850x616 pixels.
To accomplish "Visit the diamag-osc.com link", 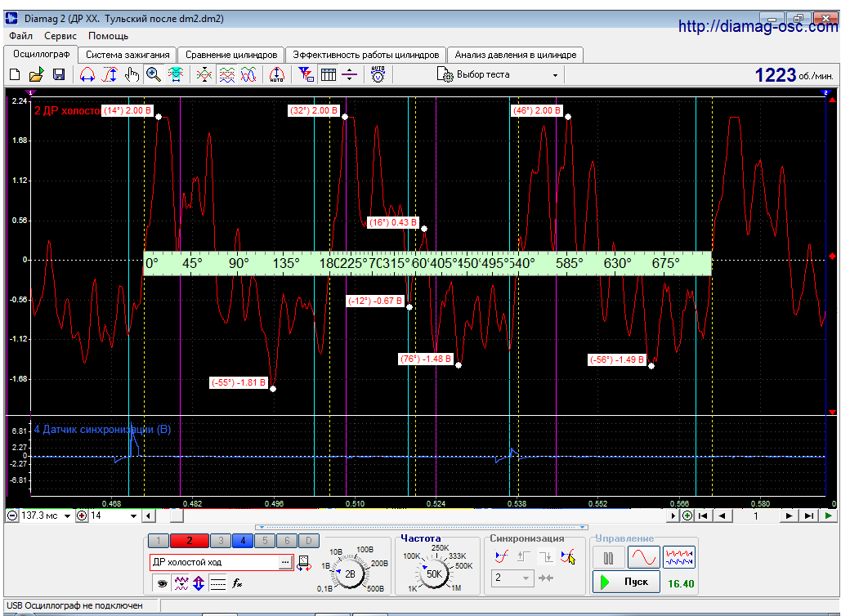I will 758,26.
